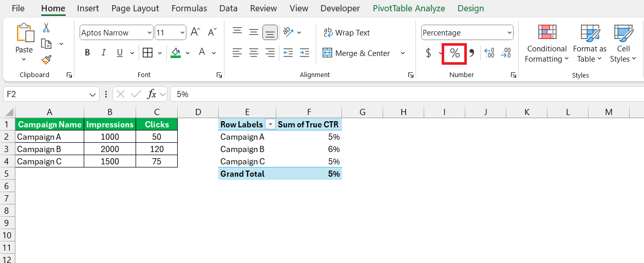Align text right
The image size is (644, 263).
click(270, 52)
